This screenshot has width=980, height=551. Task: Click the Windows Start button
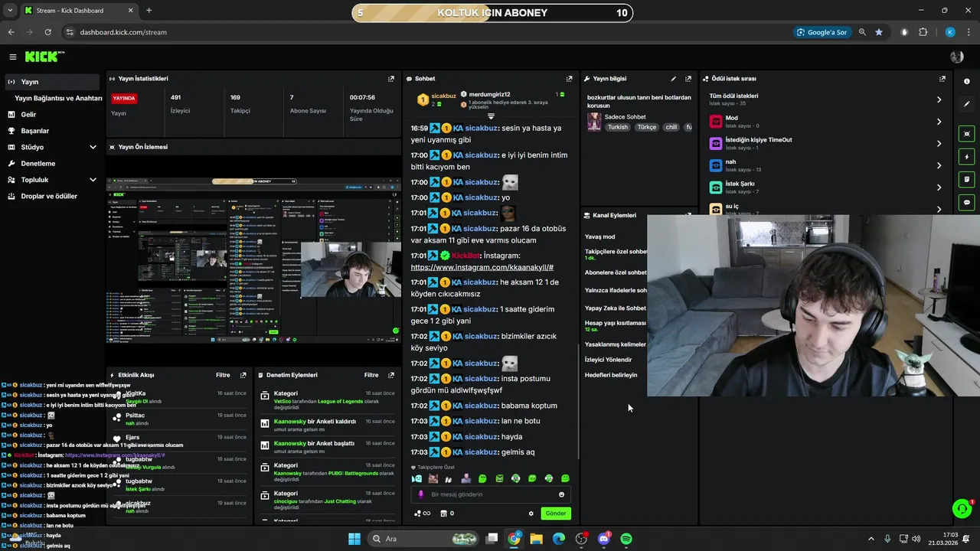click(354, 539)
